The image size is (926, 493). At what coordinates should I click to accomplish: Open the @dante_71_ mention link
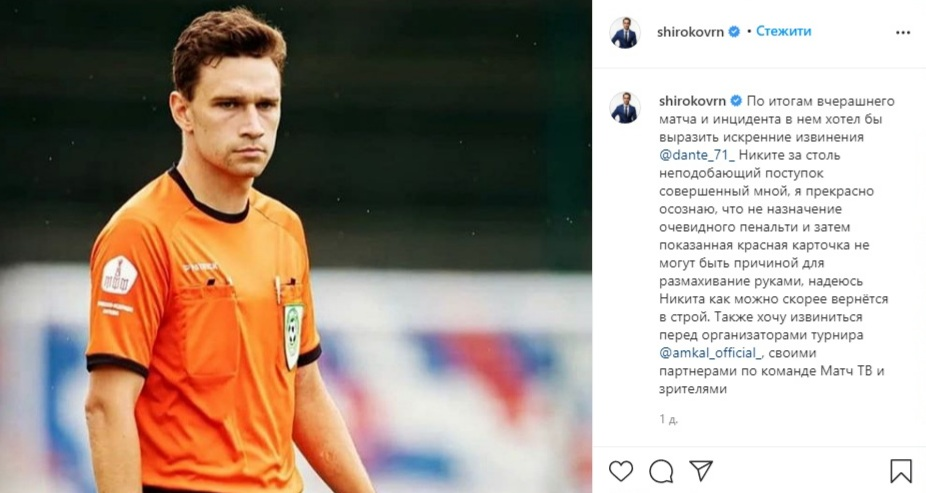click(697, 155)
